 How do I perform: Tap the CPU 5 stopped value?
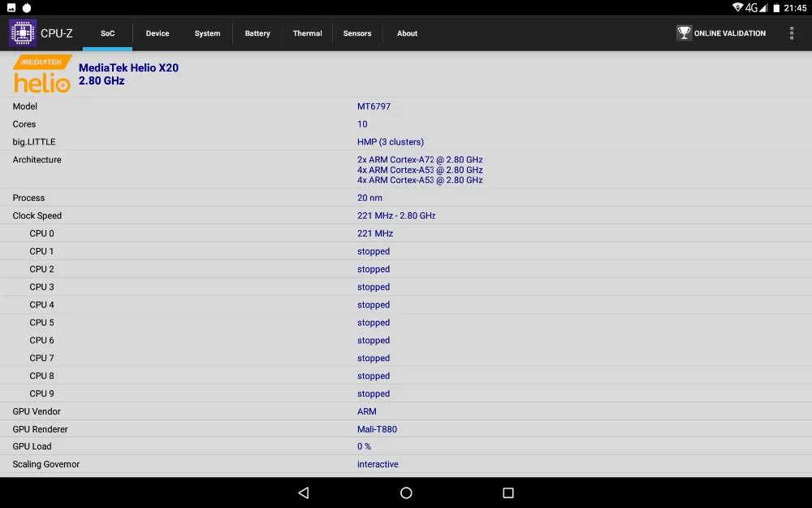[x=374, y=323]
